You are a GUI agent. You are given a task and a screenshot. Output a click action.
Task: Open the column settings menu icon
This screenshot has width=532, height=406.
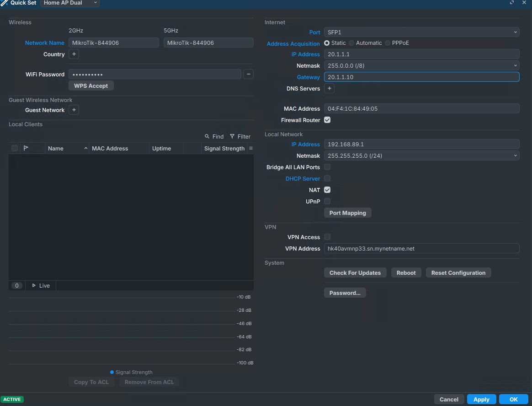pos(250,149)
